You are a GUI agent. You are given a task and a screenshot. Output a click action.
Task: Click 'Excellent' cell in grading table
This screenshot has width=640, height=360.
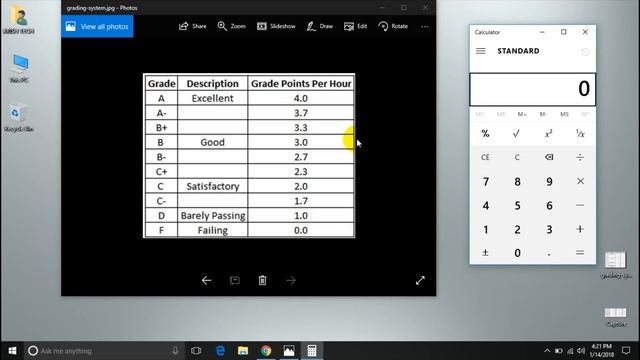(x=213, y=98)
